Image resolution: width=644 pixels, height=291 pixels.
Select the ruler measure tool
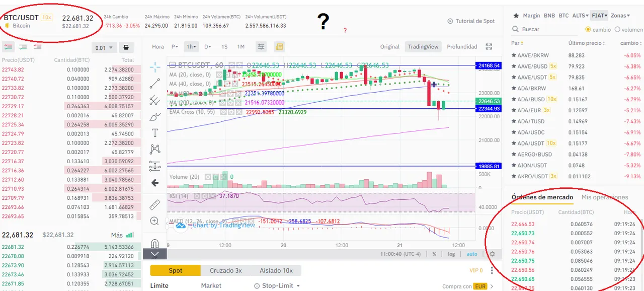tap(154, 204)
